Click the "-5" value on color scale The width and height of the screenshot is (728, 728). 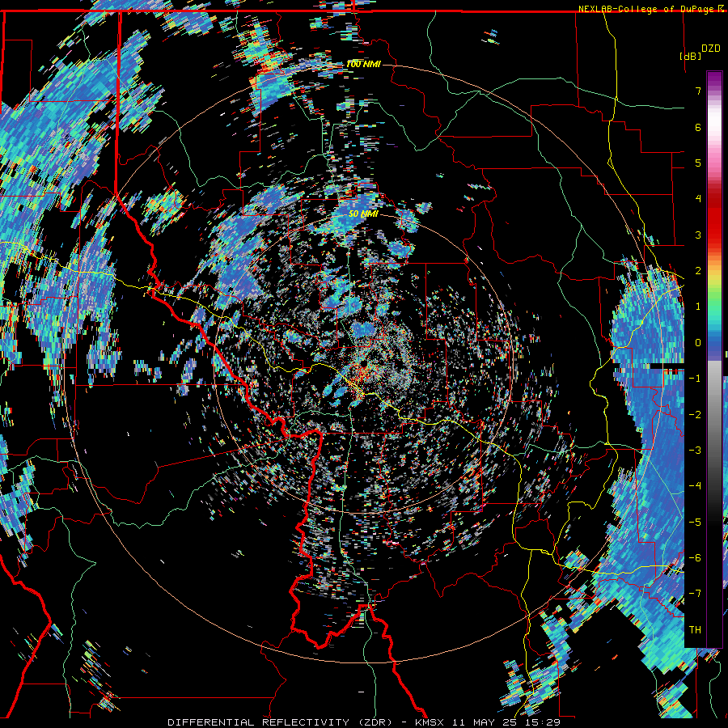click(695, 522)
